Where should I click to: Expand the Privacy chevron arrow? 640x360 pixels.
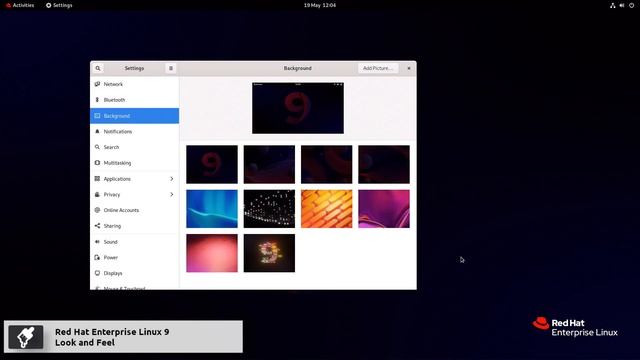pyautogui.click(x=171, y=194)
